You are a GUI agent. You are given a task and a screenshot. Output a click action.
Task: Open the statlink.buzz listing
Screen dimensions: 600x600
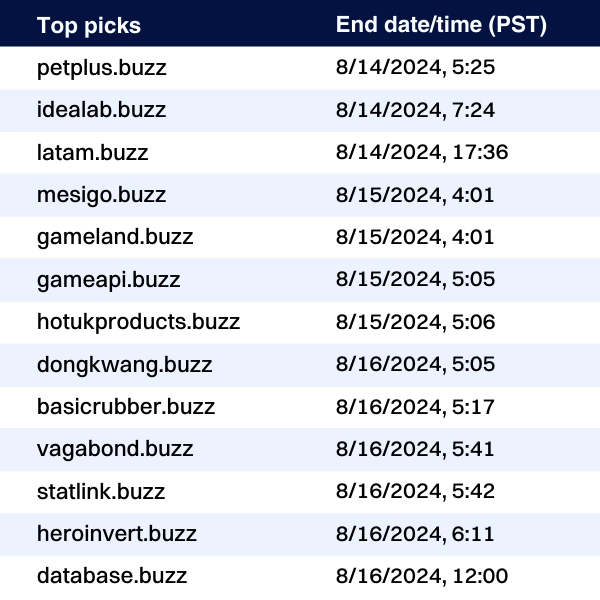(x=101, y=492)
